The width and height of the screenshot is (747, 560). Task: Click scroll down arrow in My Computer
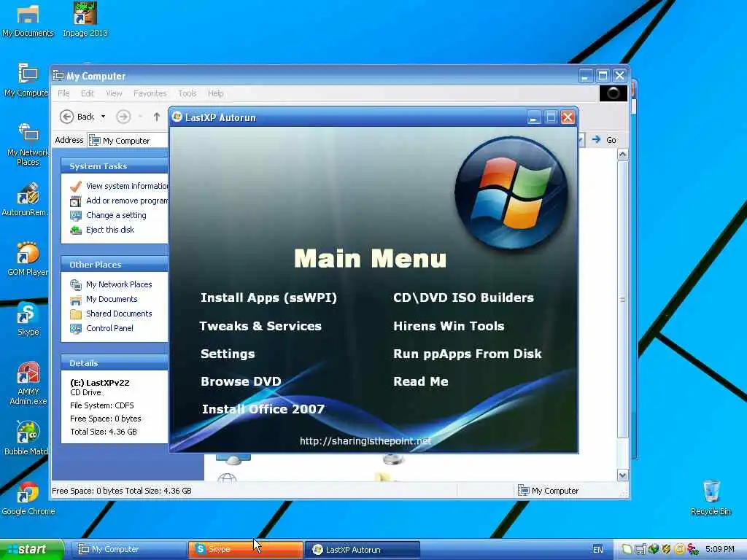(x=622, y=475)
